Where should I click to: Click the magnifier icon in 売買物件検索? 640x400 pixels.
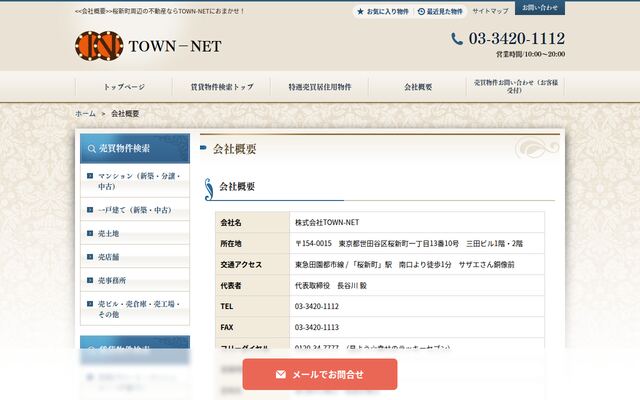(92, 149)
